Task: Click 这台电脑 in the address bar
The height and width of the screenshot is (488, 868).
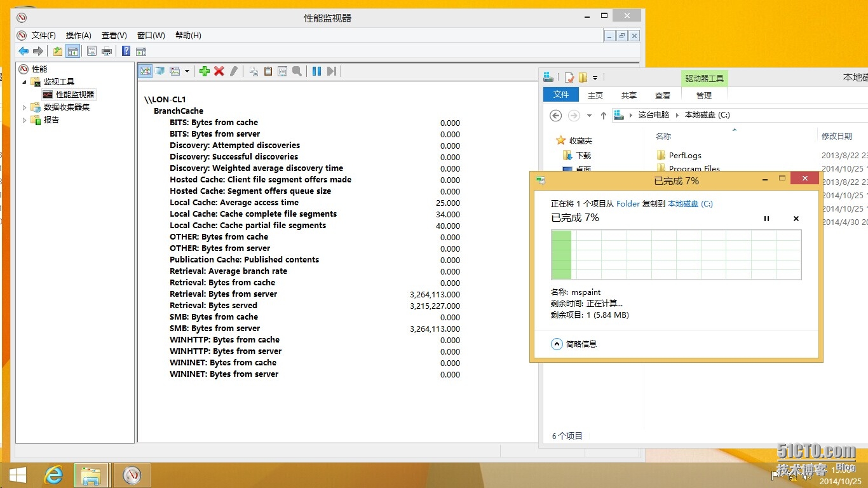Action: (x=654, y=115)
